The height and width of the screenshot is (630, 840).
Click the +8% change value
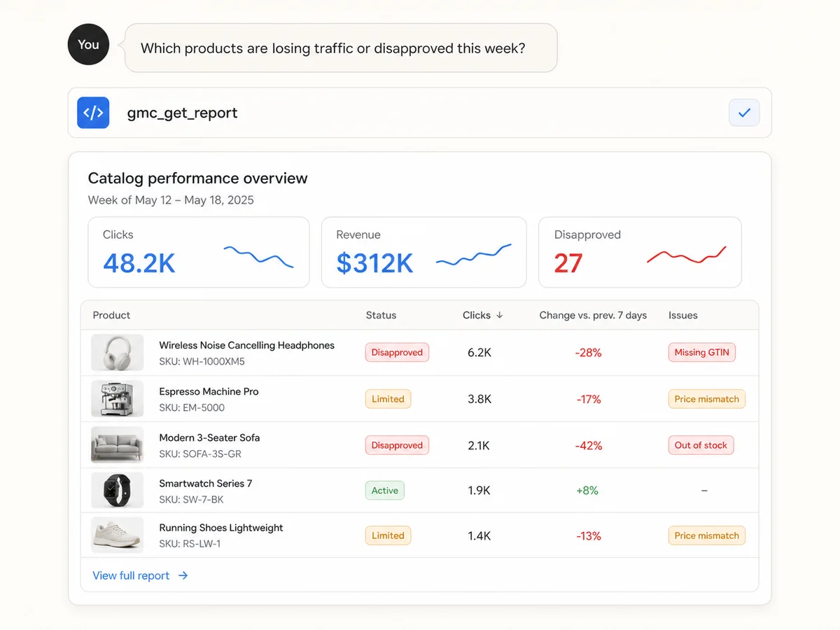587,491
